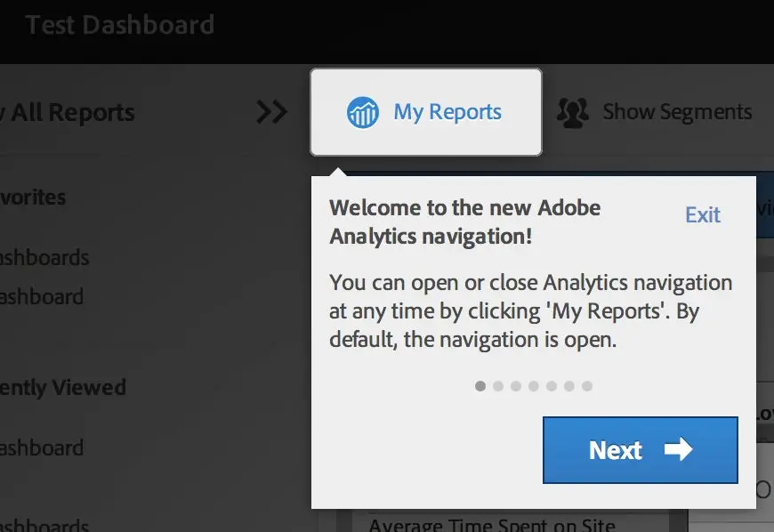774x532 pixels.
Task: Collapse the reports sidebar with the double-chevron icon
Action: click(x=271, y=111)
